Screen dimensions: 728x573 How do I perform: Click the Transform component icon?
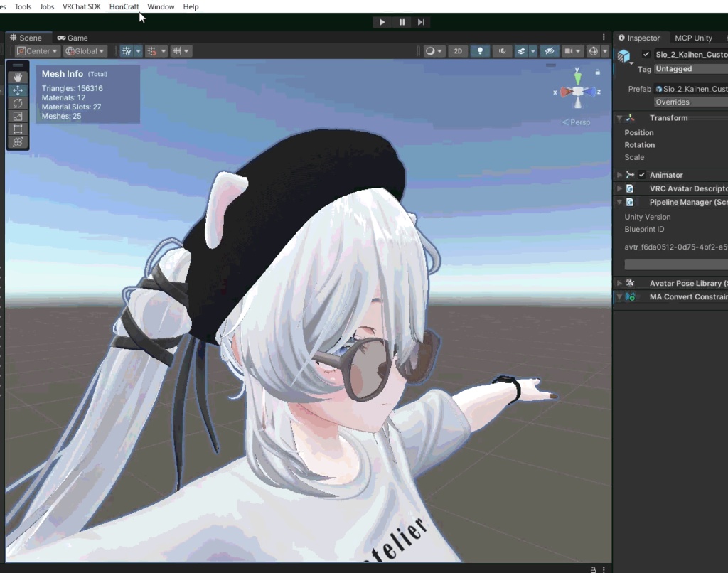(x=630, y=118)
